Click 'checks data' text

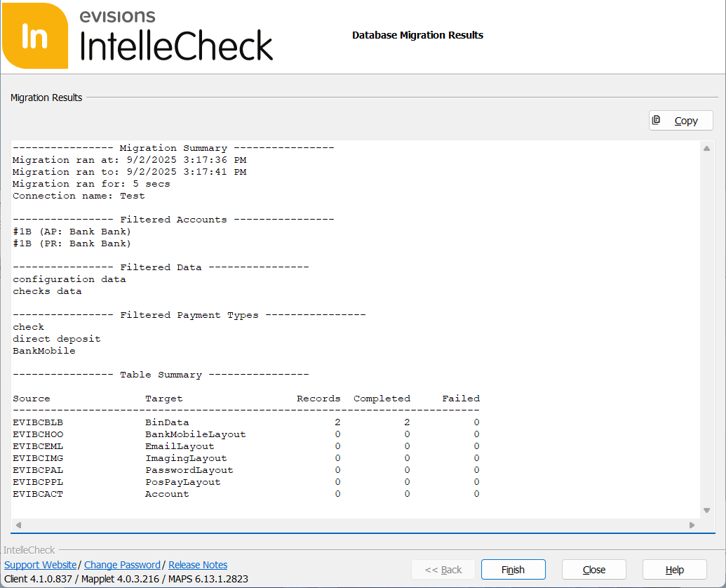tap(47, 291)
